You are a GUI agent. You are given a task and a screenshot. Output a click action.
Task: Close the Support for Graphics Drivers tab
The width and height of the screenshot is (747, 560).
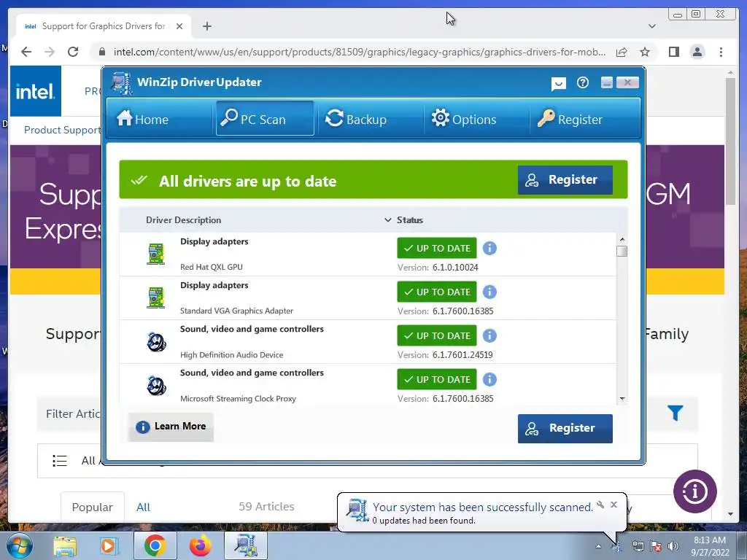pyautogui.click(x=179, y=26)
